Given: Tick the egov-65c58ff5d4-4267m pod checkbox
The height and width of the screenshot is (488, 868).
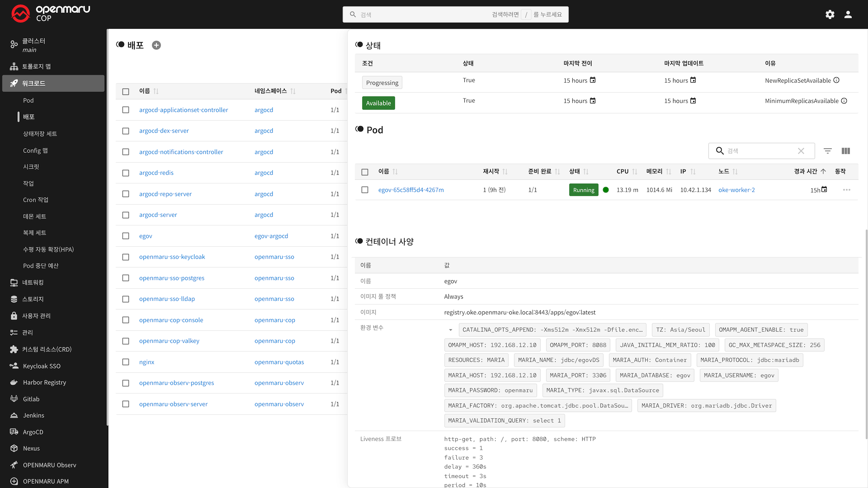Looking at the screenshot, I should 365,190.
